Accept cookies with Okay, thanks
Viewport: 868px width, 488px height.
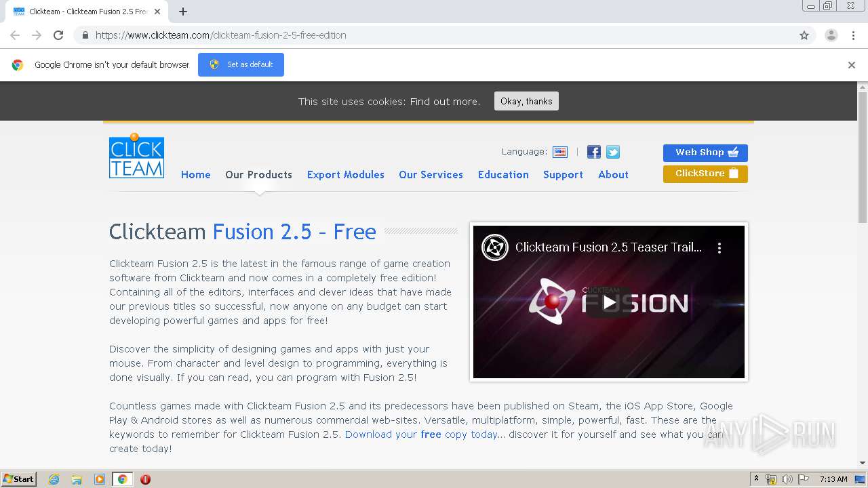526,101
